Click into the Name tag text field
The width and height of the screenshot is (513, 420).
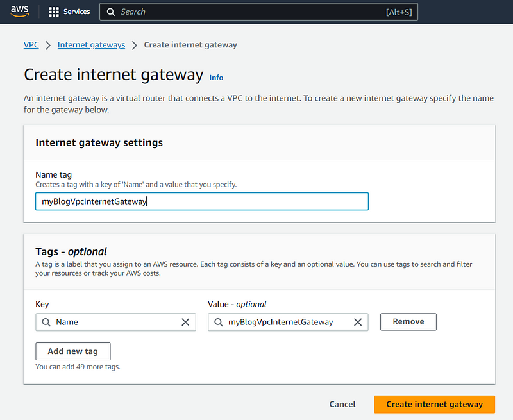click(201, 201)
